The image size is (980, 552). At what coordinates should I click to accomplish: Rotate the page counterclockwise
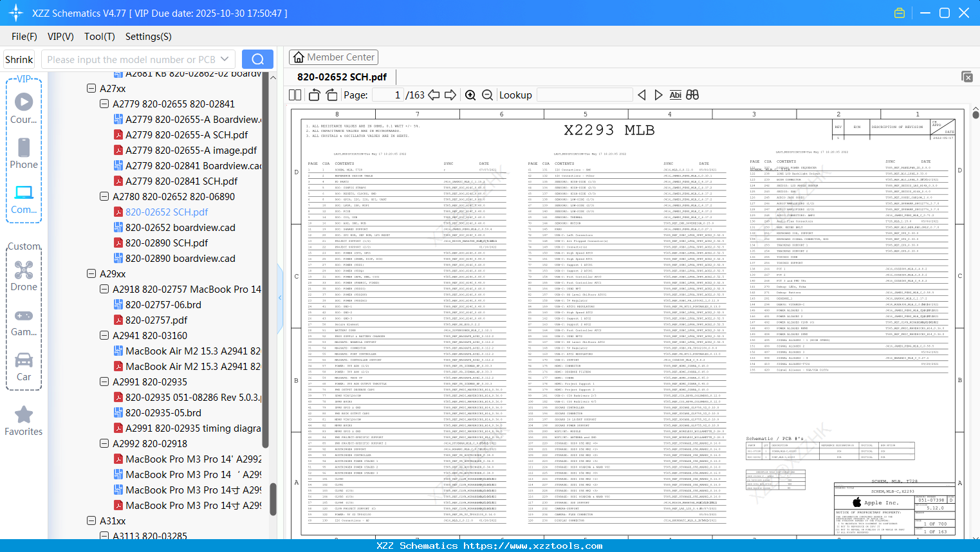tap(315, 95)
